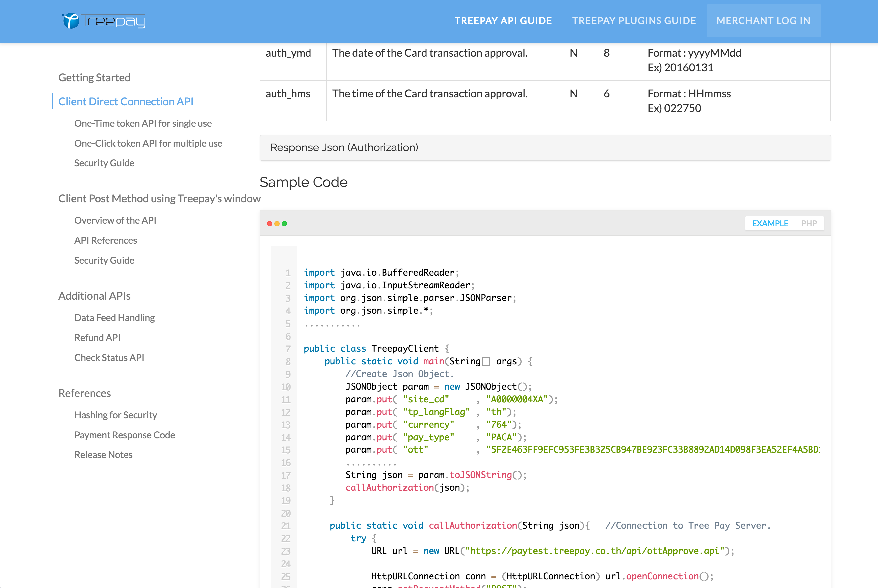The height and width of the screenshot is (588, 878).
Task: Open One-Click token API for multiple use
Action: [148, 143]
